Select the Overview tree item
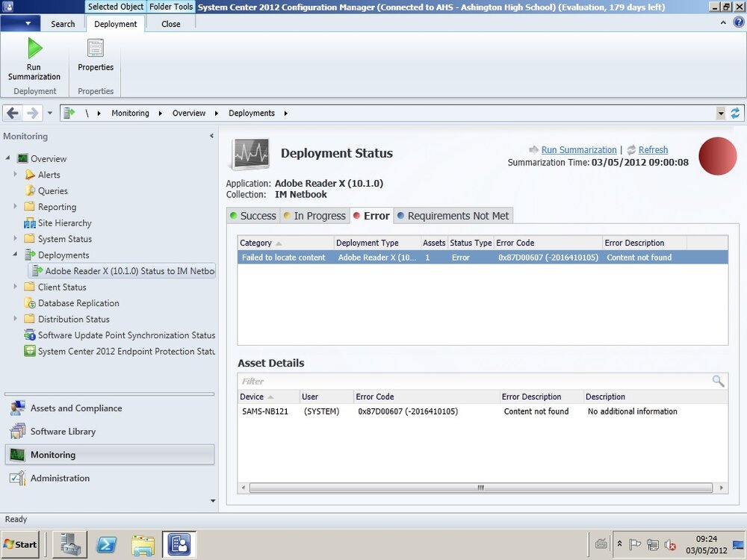 [48, 158]
